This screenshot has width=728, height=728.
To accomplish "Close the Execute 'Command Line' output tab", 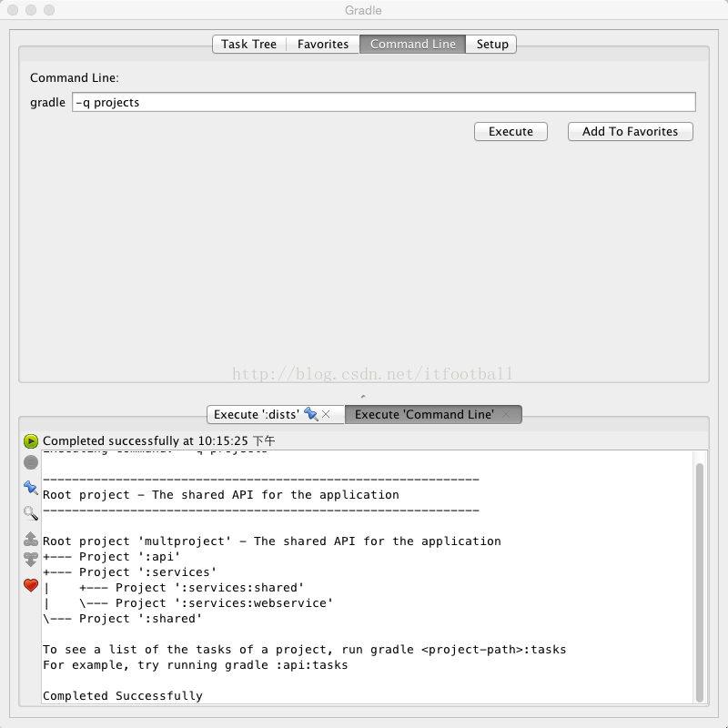I will coord(506,414).
